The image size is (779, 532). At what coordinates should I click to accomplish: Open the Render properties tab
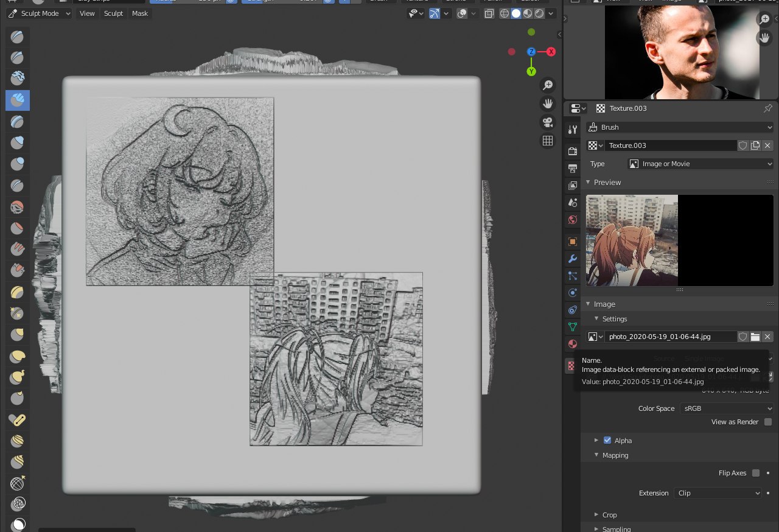pyautogui.click(x=572, y=151)
